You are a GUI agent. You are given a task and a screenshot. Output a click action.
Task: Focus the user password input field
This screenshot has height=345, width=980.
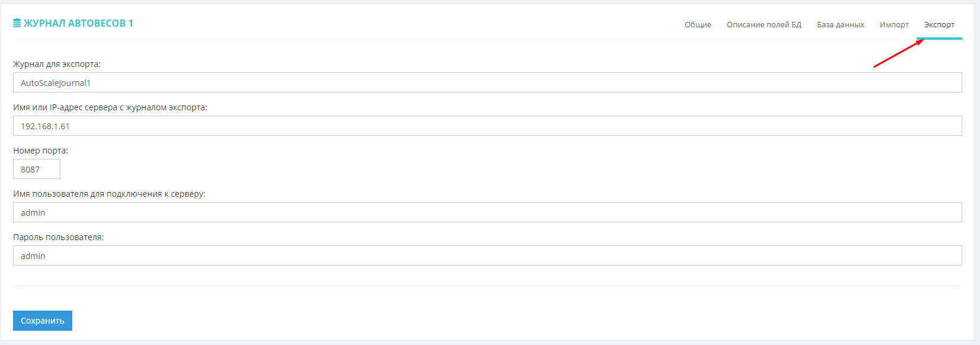(487, 255)
